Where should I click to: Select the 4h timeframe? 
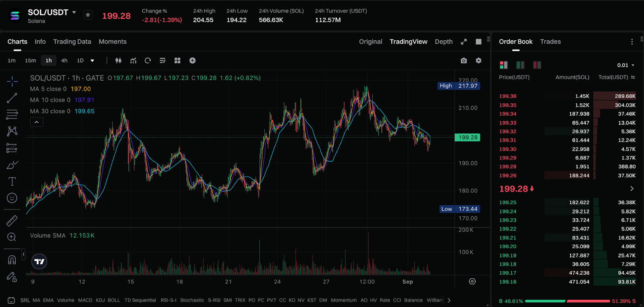tap(64, 60)
